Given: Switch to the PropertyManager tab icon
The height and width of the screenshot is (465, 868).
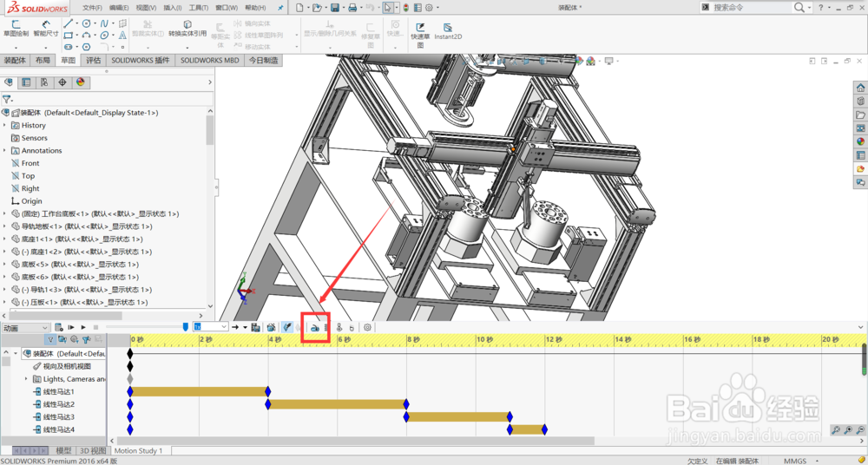Looking at the screenshot, I should [26, 82].
